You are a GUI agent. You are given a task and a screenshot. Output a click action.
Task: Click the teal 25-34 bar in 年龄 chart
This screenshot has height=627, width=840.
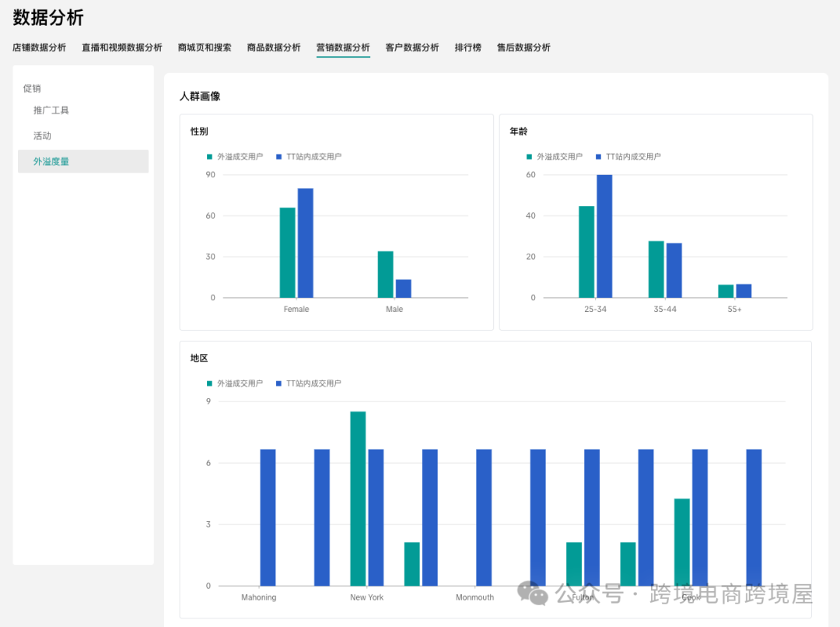[x=586, y=251]
